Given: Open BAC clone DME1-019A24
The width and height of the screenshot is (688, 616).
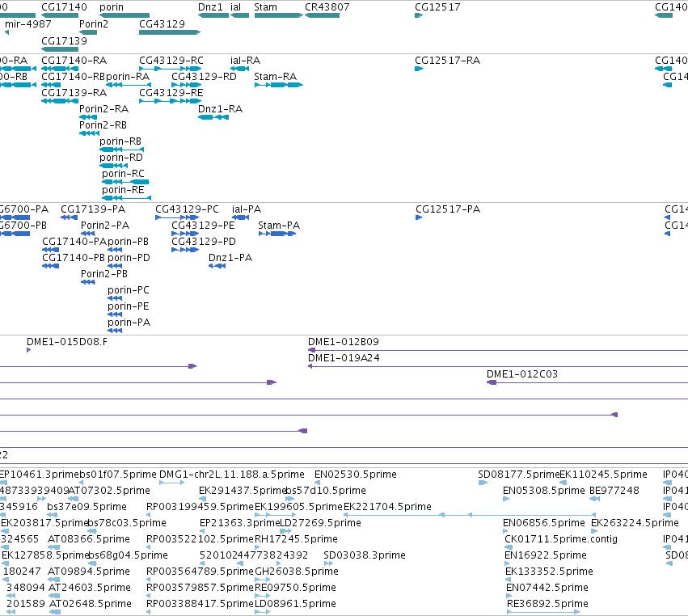Looking at the screenshot, I should (x=498, y=366).
